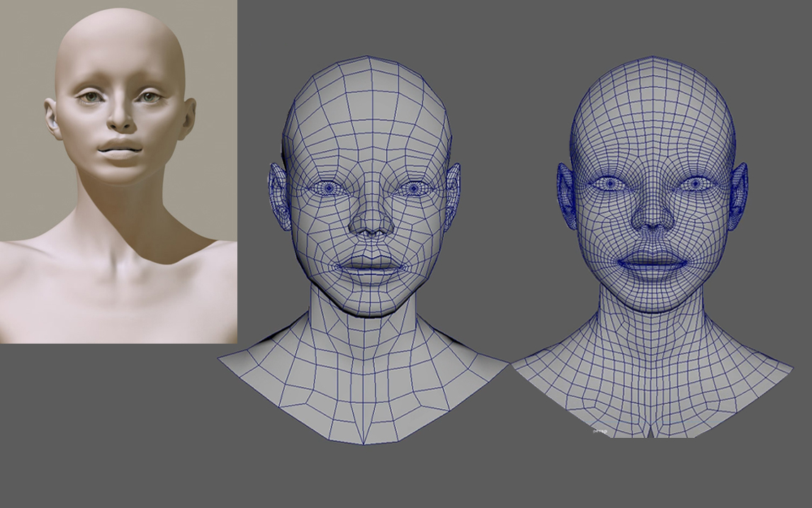
Task: Click the rendered bald head image
Action: click(x=118, y=171)
